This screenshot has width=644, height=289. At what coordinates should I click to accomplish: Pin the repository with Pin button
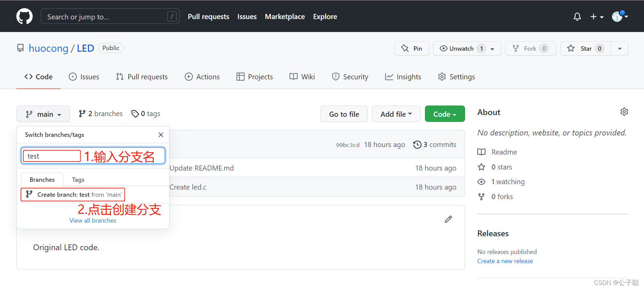412,48
